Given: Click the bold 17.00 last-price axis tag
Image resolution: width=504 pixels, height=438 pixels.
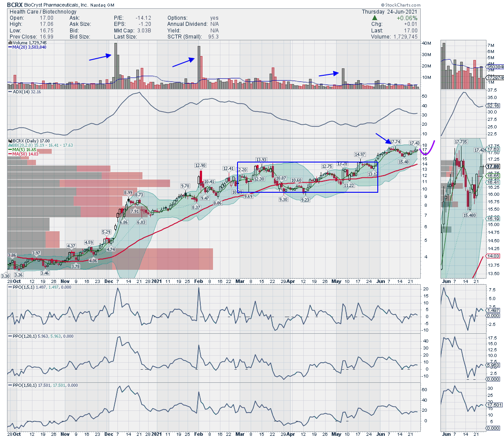Looking at the screenshot, I should coord(493,166).
